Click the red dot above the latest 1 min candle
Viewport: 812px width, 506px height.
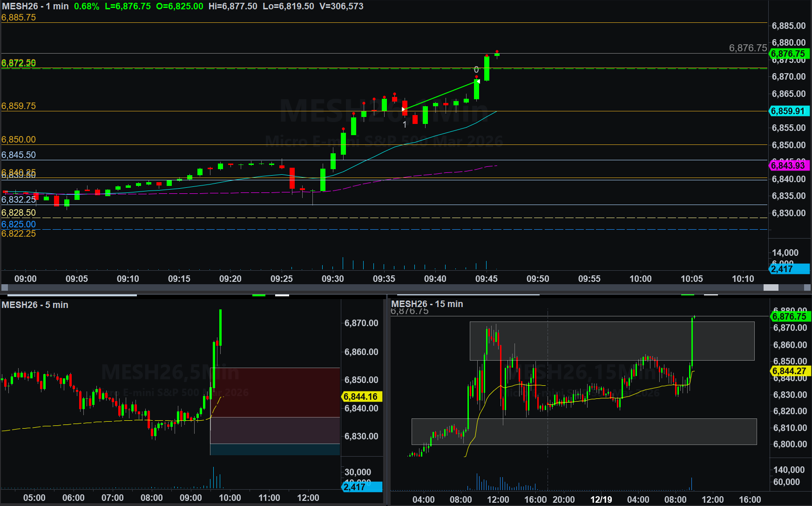click(497, 51)
